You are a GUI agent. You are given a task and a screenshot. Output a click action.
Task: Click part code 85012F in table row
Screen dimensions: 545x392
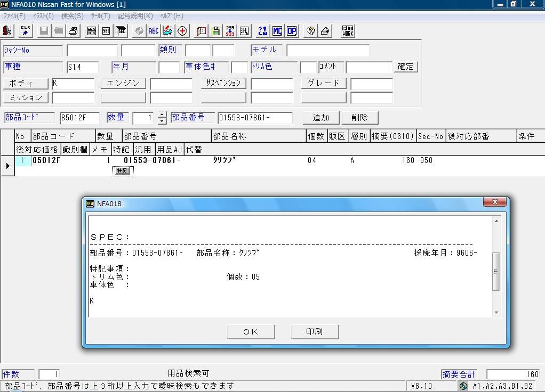[x=46, y=160]
